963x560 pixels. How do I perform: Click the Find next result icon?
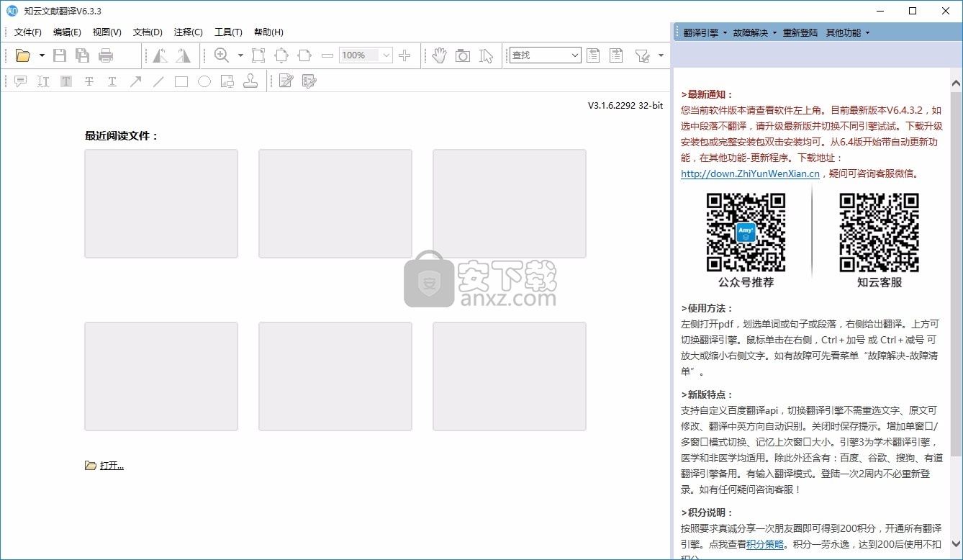point(616,55)
